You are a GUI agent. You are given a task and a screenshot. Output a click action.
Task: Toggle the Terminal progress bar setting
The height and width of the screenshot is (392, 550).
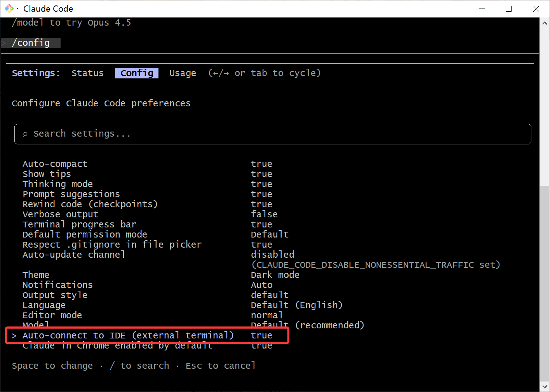[147, 224]
